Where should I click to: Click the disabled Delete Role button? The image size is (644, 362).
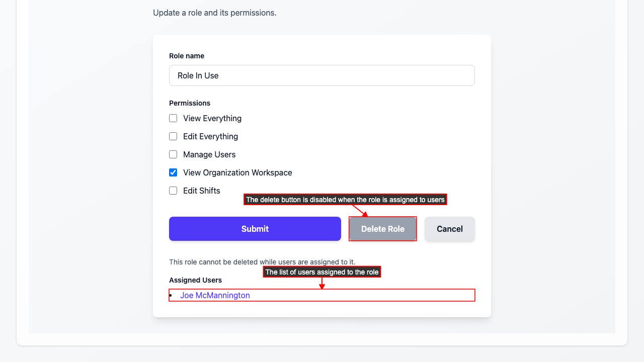383,229
